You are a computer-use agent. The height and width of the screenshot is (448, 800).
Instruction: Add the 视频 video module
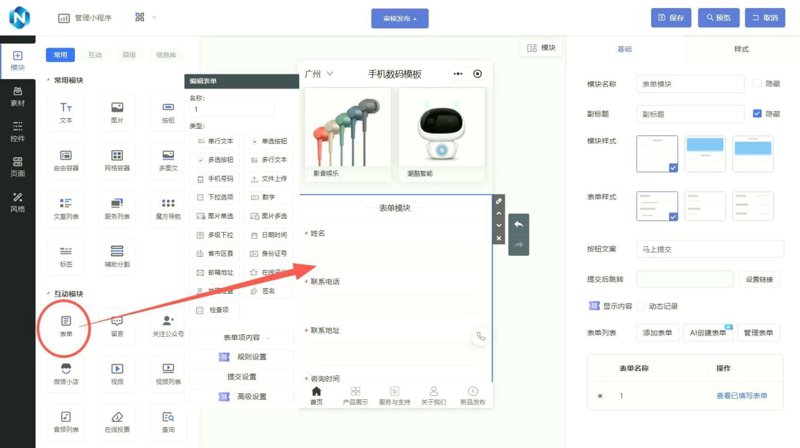pos(117,374)
